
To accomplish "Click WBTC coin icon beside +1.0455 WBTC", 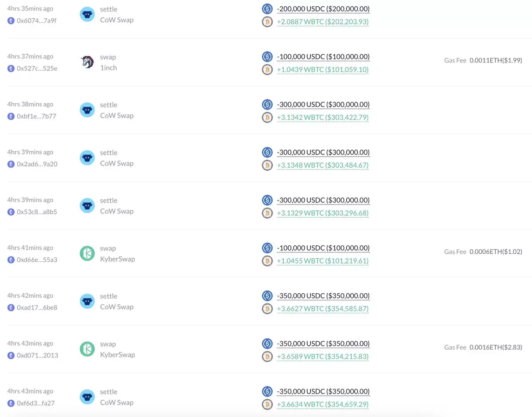I will pos(267,261).
